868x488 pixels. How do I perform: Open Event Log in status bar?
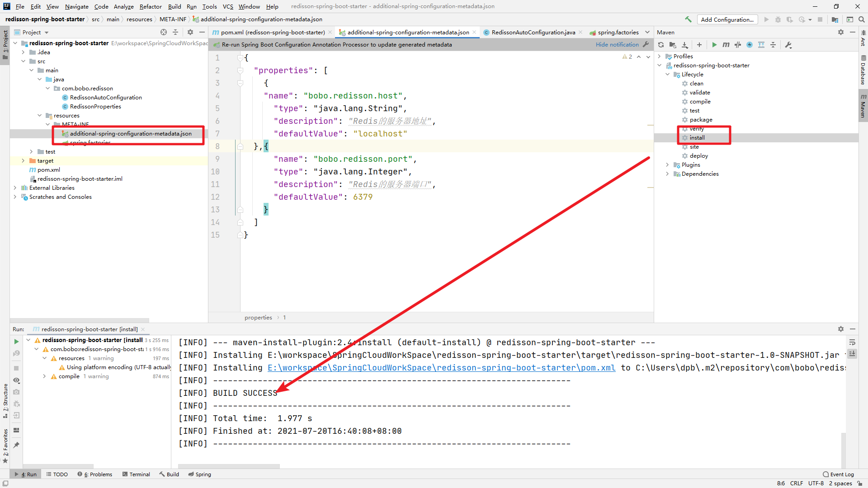[x=839, y=474]
